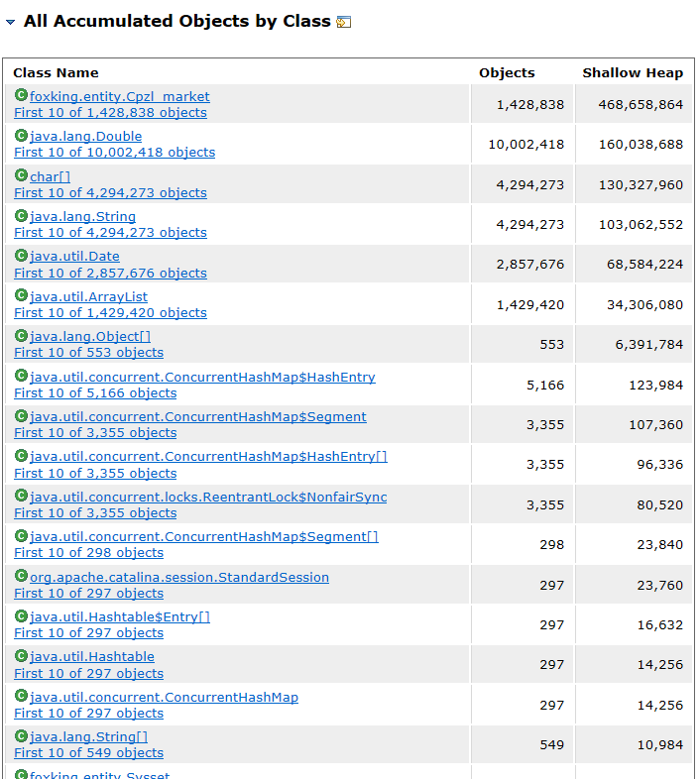700x779 pixels.
Task: Open the foxking.entity.Cpzl_market class link
Action: click(x=120, y=96)
